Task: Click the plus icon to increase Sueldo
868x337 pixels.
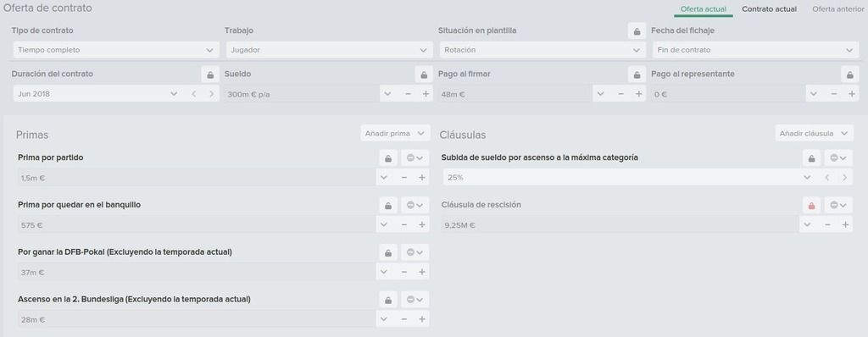Action: 426,94
